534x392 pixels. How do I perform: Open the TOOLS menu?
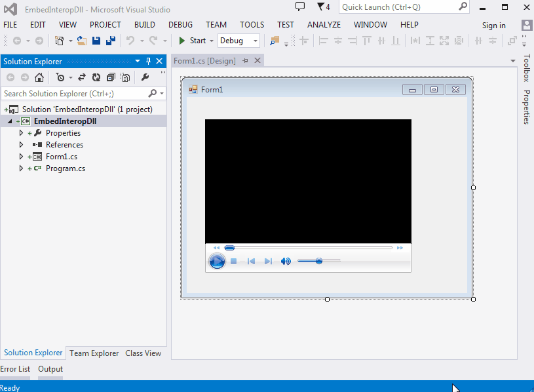point(252,25)
